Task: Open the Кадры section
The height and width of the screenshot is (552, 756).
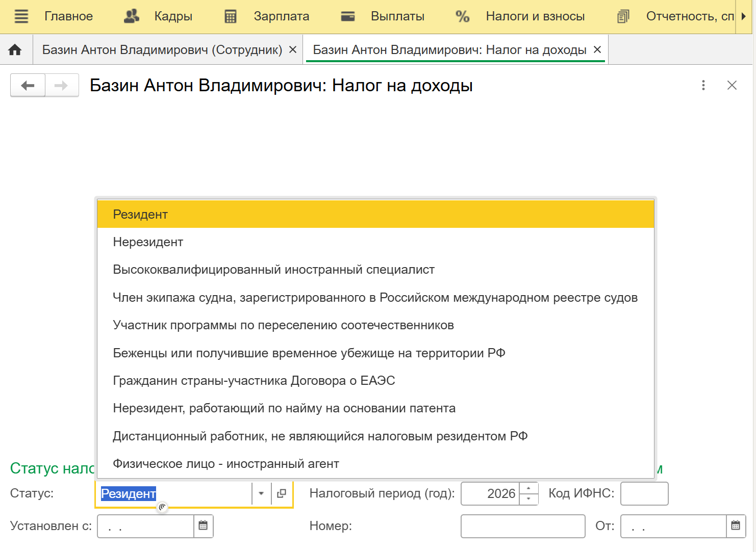Action: [x=173, y=16]
